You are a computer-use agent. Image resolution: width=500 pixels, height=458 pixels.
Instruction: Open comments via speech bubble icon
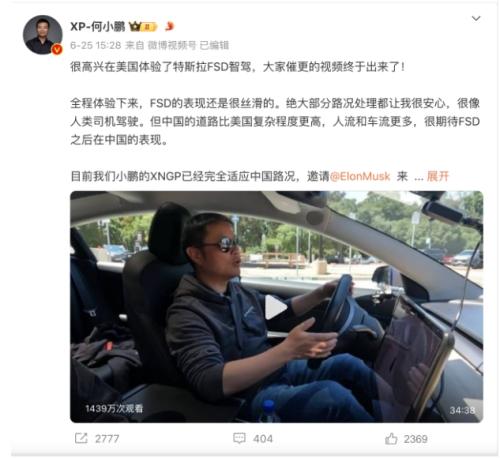(239, 438)
